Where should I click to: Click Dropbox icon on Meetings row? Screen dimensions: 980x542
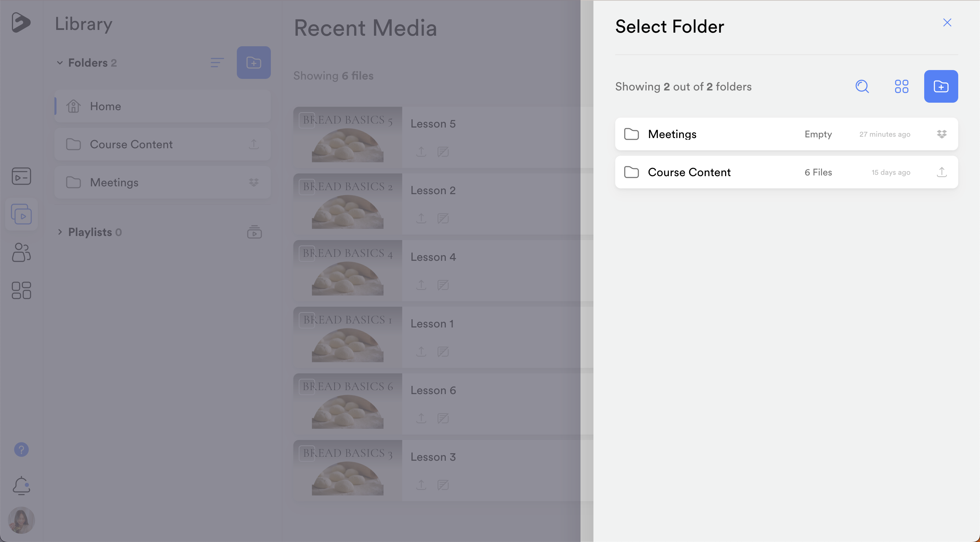click(x=942, y=134)
